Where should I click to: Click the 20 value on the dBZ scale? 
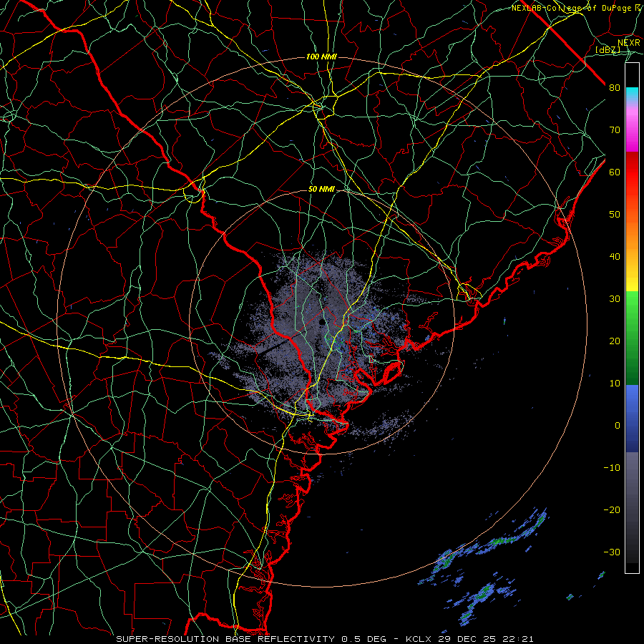click(x=615, y=341)
